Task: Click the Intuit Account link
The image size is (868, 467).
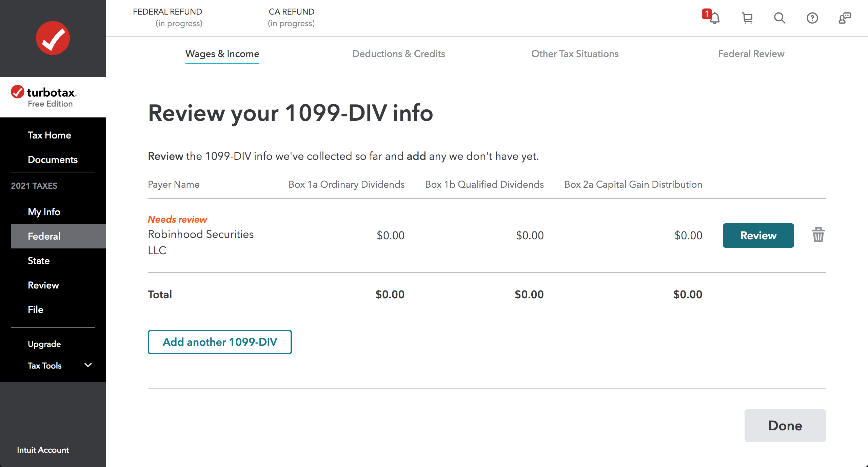Action: pos(43,450)
